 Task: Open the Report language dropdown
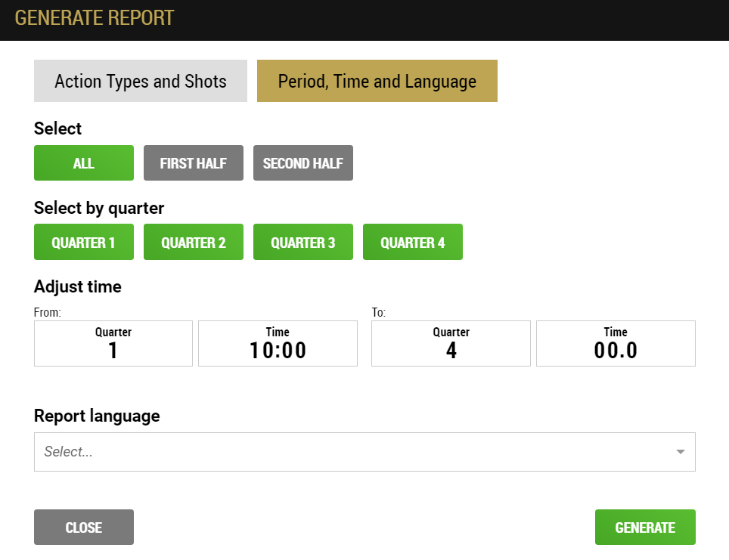pyautogui.click(x=365, y=452)
